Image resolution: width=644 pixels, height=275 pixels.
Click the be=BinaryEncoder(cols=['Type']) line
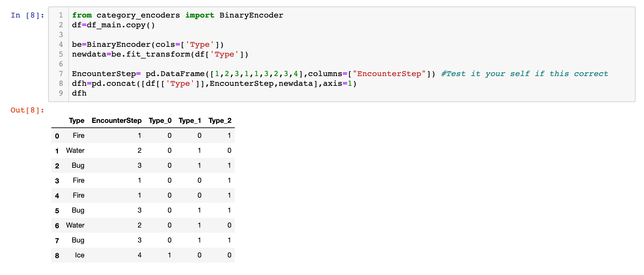click(148, 45)
